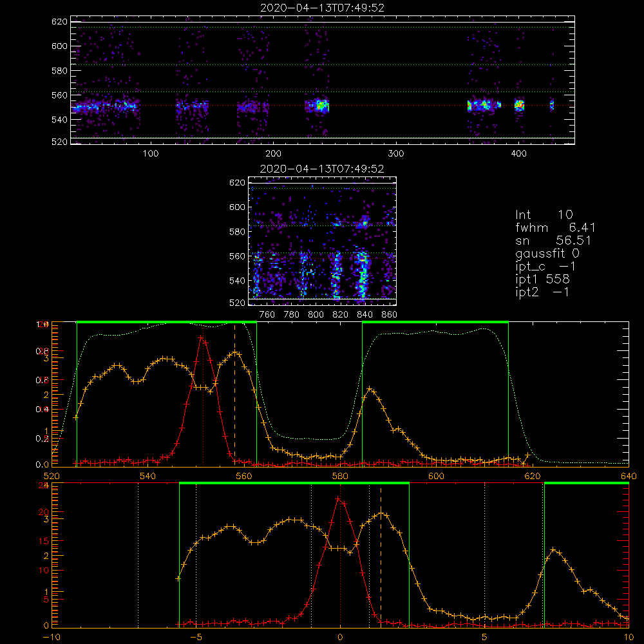The image size is (644, 644).
Task: Click the orange curve peak near 587 in third plot
Action: pyautogui.click(x=370, y=388)
